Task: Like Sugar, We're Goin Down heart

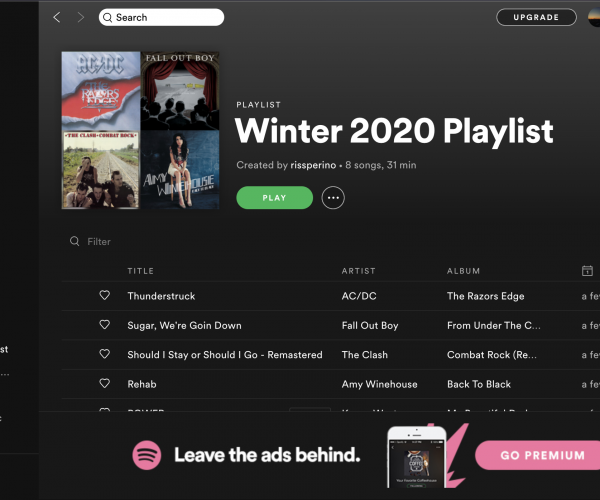Action: (104, 324)
